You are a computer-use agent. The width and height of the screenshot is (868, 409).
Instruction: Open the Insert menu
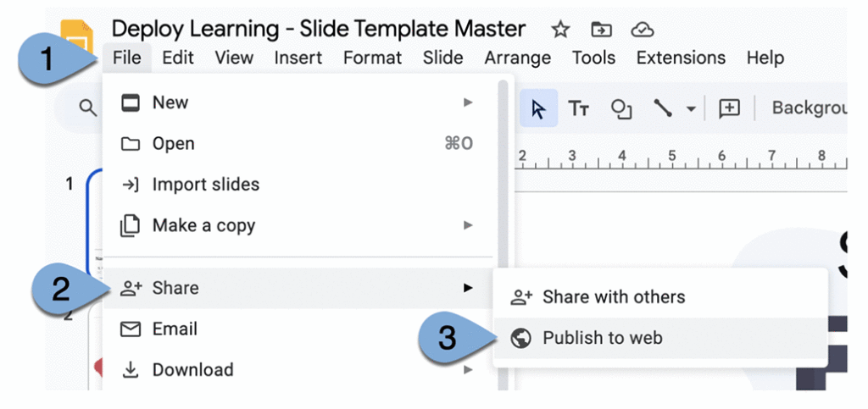point(298,58)
